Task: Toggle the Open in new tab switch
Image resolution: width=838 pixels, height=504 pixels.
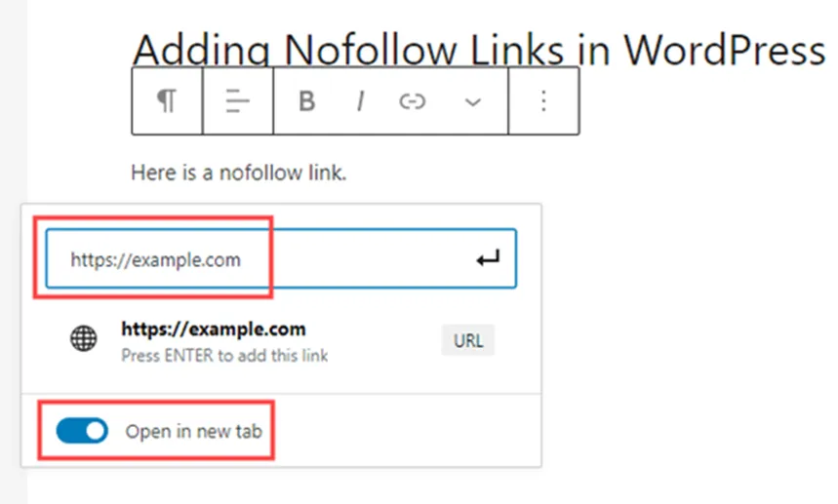Action: (82, 431)
